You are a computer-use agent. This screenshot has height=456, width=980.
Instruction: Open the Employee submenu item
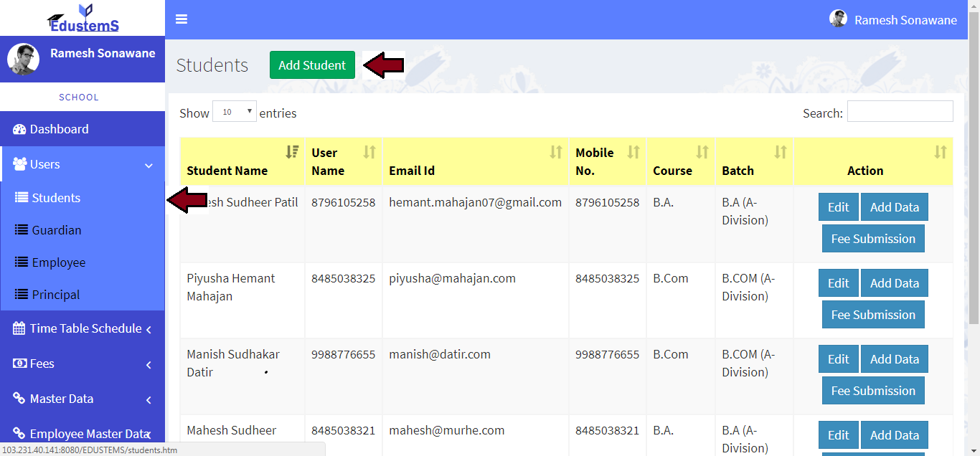tap(83, 262)
